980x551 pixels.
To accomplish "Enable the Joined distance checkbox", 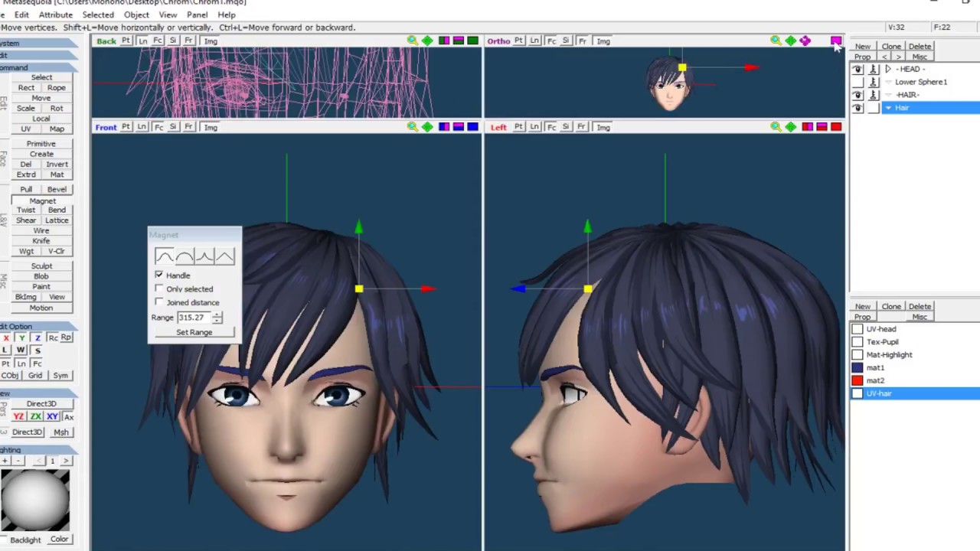I will click(159, 302).
